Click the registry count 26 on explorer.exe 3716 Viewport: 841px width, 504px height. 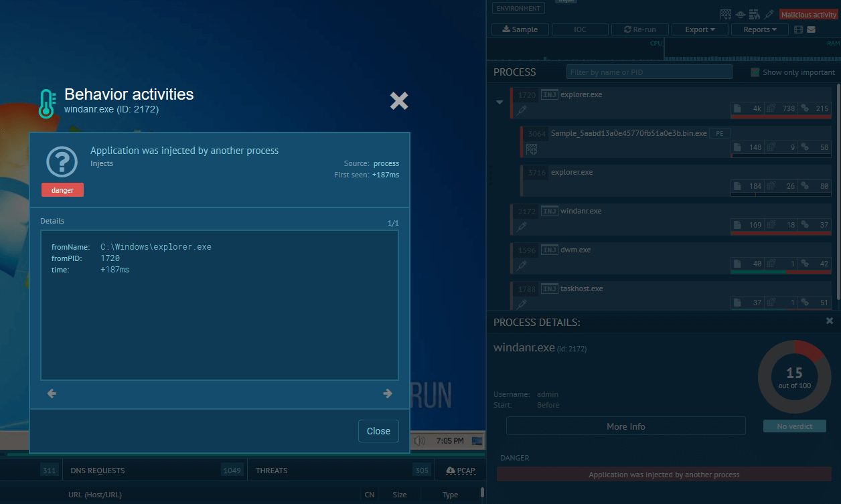781,186
